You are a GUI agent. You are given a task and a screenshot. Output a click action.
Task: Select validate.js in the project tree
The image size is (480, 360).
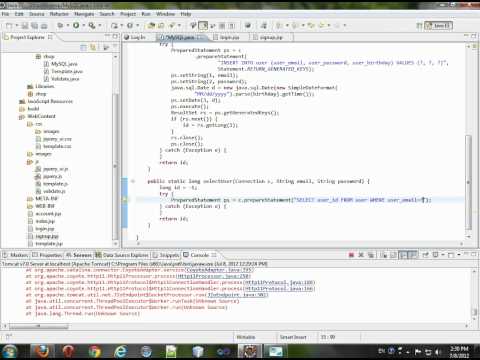51,191
